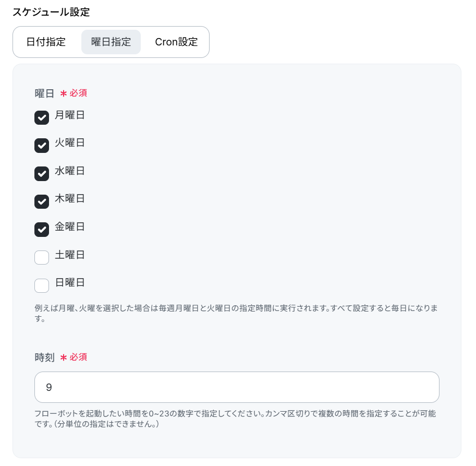476x466 pixels.
Task: Select the 曜日指定 tab
Action: [111, 42]
